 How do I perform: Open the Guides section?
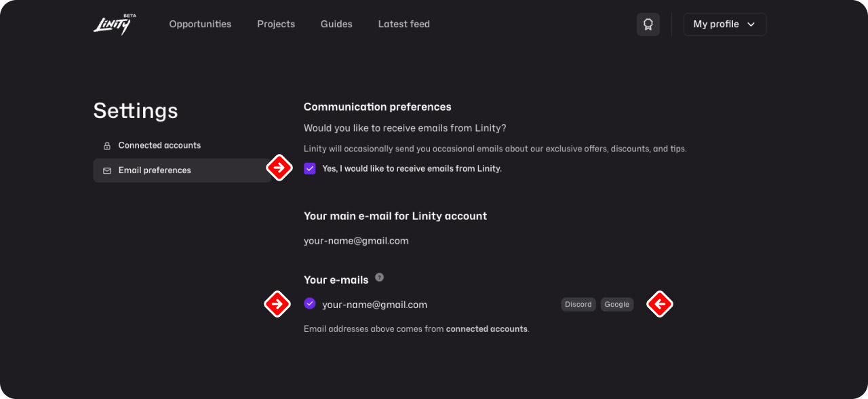tap(336, 24)
